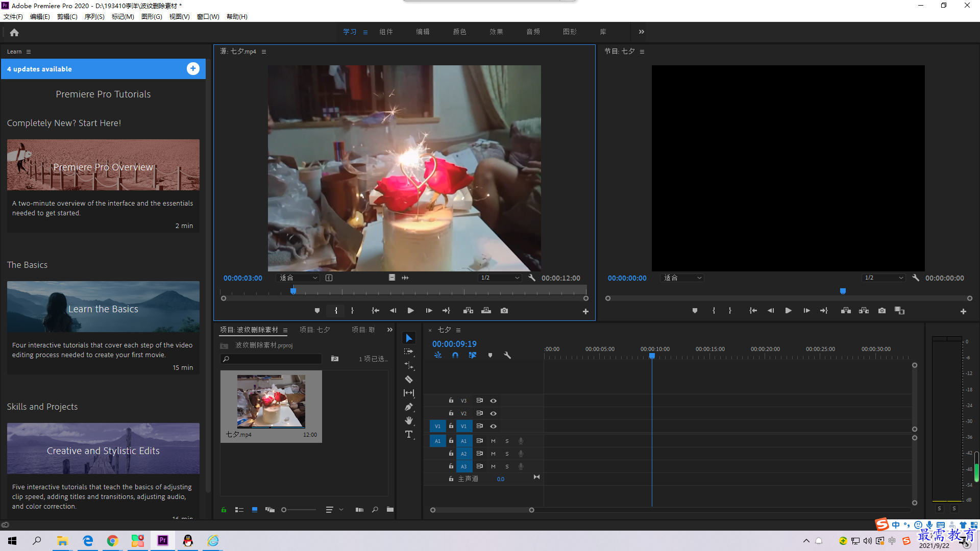
Task: Mute audio track A3
Action: click(493, 467)
